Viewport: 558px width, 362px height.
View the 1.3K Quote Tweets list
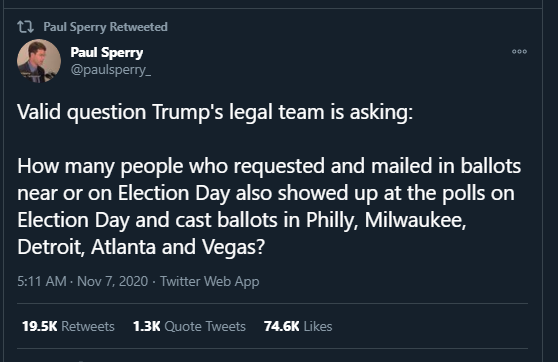(x=189, y=326)
